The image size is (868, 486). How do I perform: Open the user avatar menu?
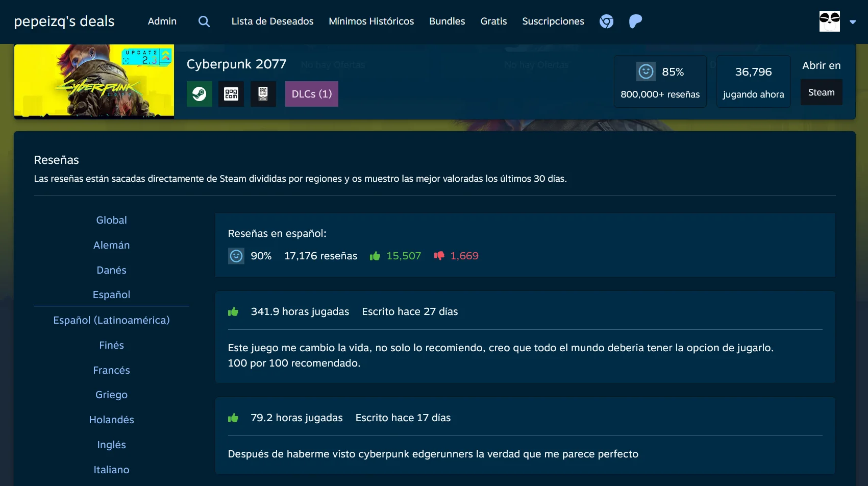click(x=829, y=21)
